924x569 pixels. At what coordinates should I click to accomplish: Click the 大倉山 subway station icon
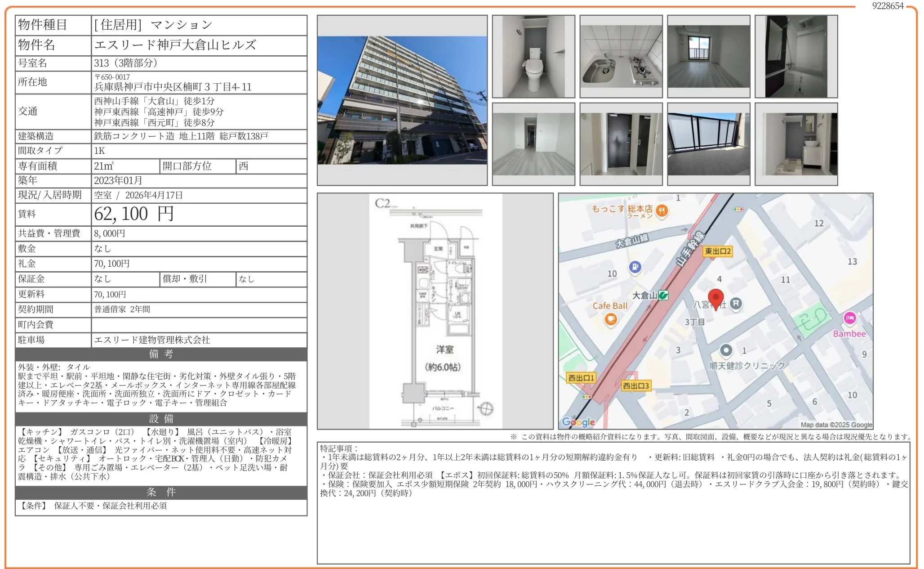click(663, 296)
